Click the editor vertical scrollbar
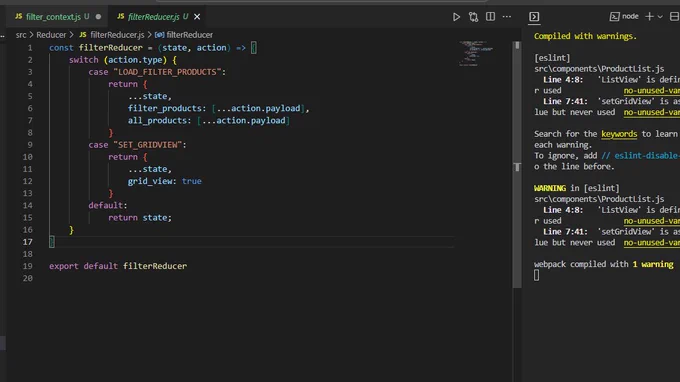This screenshot has width=680, height=382. click(x=517, y=165)
